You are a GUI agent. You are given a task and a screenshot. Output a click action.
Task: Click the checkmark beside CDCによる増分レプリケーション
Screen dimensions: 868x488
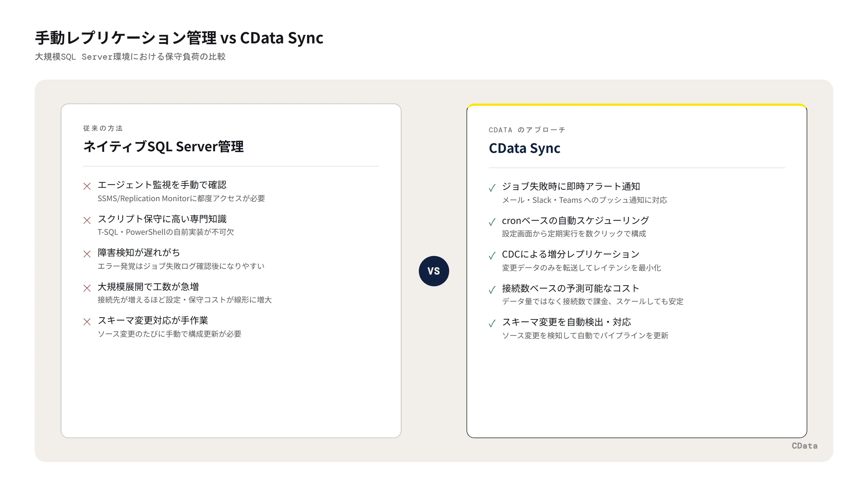click(x=492, y=255)
